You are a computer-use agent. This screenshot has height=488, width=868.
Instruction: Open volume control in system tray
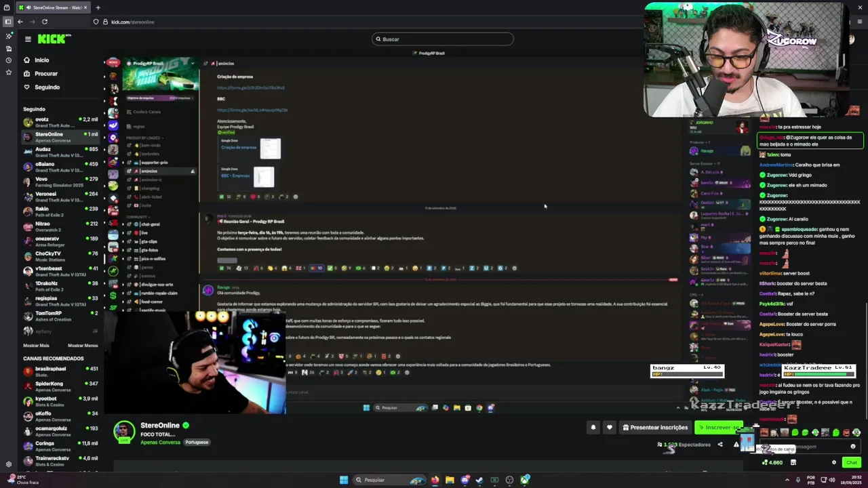(833, 480)
